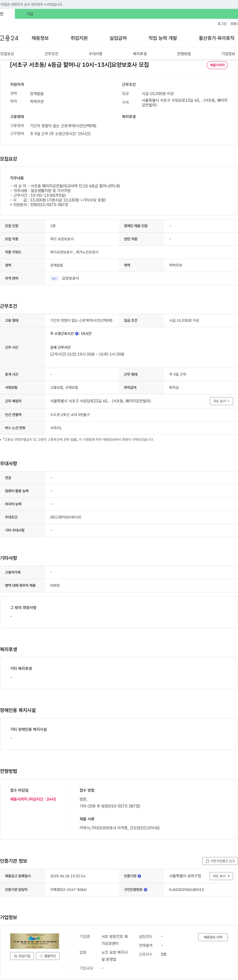Open the 취업지원 menu

pyautogui.click(x=79, y=38)
